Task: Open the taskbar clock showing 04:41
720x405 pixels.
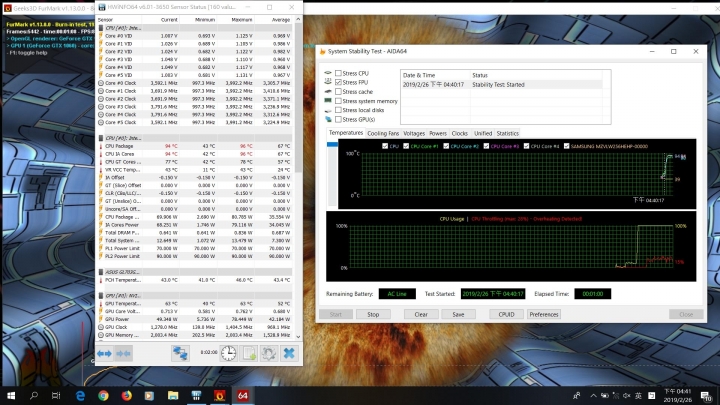Action: [677, 395]
